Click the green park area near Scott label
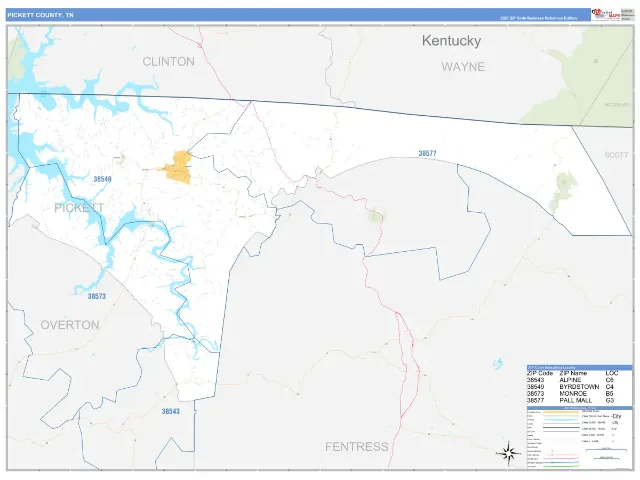 [564, 191]
